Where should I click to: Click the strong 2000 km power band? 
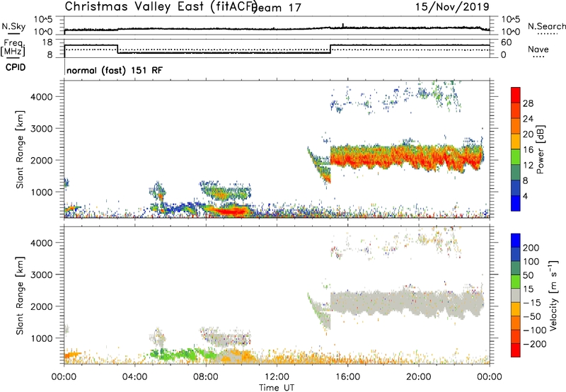406,158
